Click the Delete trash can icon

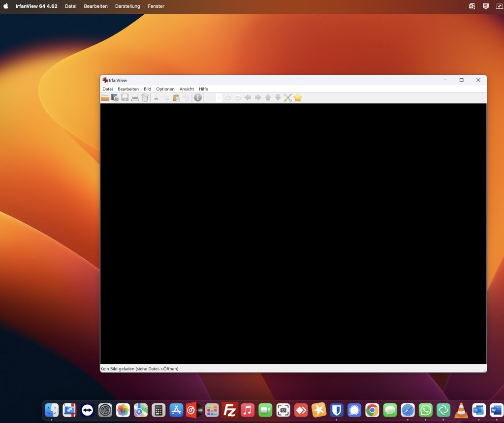145,98
